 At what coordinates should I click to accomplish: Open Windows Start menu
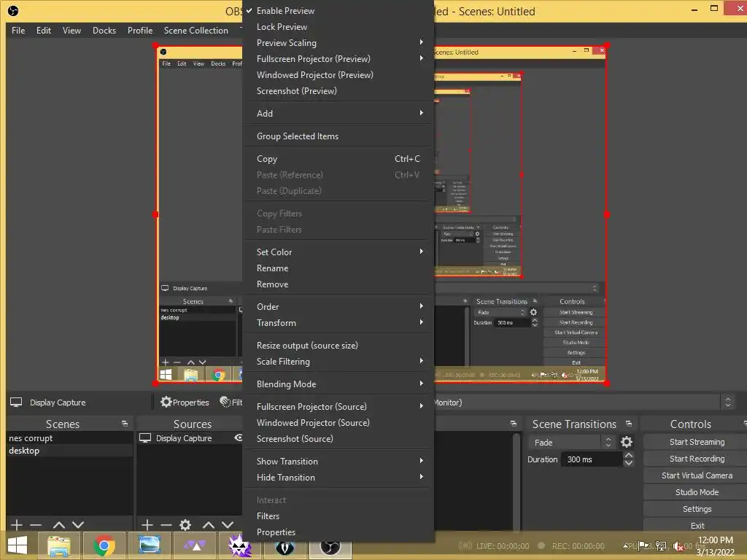click(18, 545)
